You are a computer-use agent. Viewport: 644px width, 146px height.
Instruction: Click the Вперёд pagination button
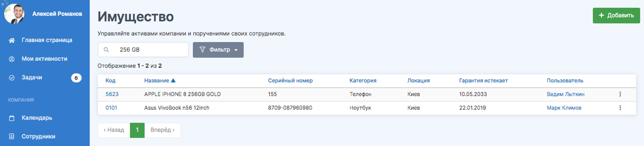[162, 130]
